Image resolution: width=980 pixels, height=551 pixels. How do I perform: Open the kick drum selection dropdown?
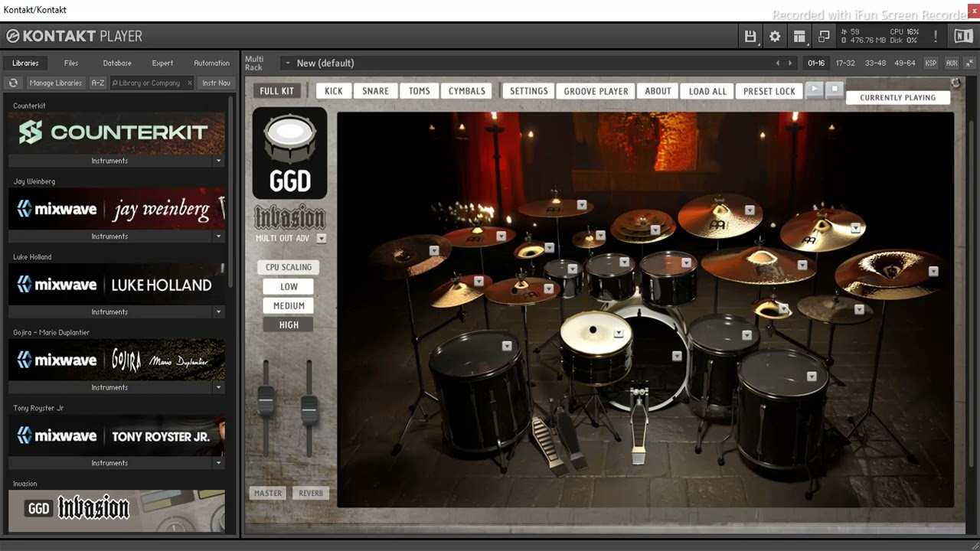click(677, 356)
